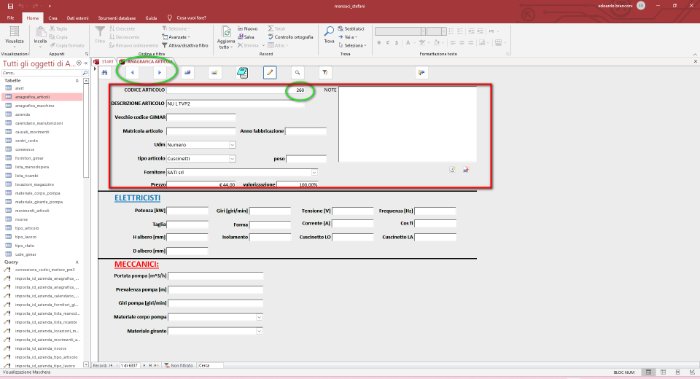Image resolution: width=700 pixels, height=379 pixels.
Task: Open the Crea ribbon tab
Action: pos(53,18)
